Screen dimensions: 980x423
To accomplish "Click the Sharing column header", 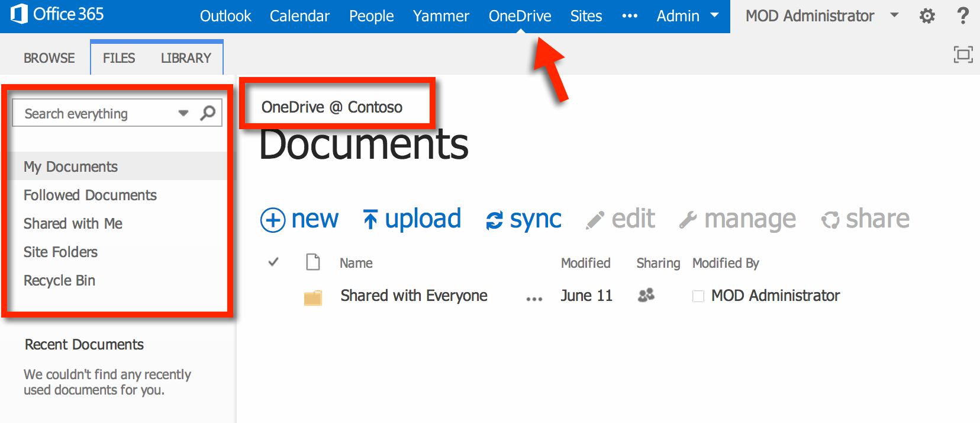I will pyautogui.click(x=658, y=263).
